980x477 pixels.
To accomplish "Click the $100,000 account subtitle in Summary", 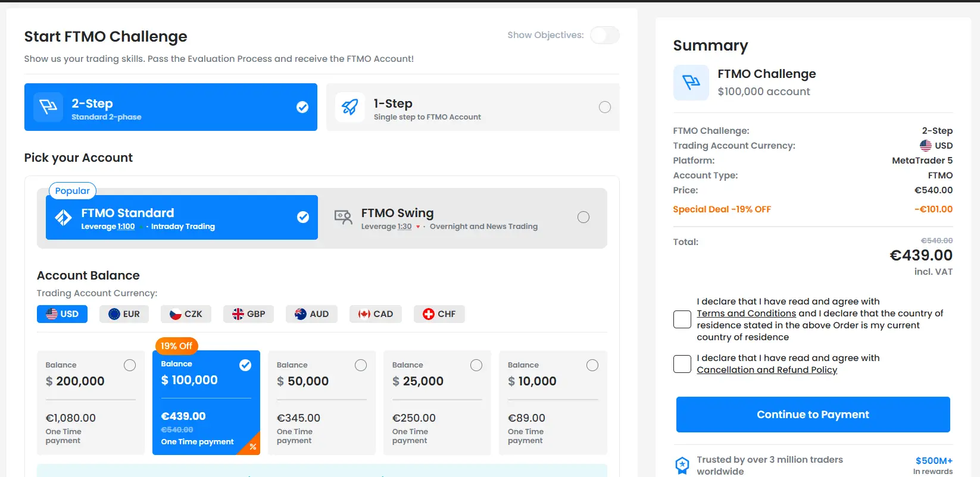I will [764, 92].
